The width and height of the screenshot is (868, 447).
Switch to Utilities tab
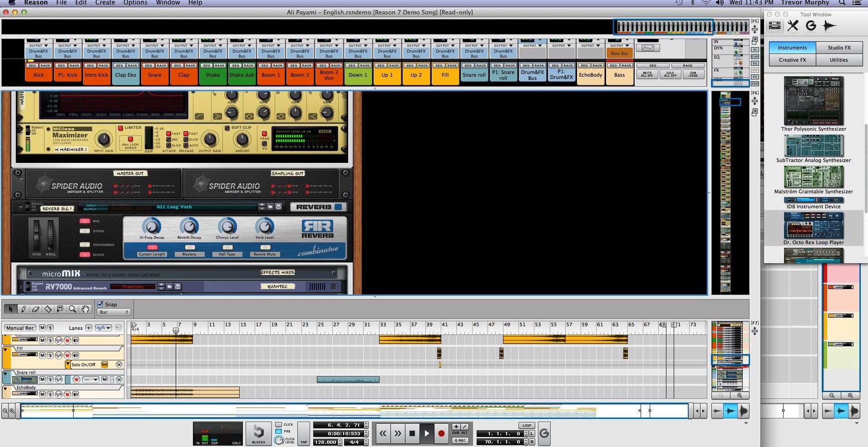(839, 60)
